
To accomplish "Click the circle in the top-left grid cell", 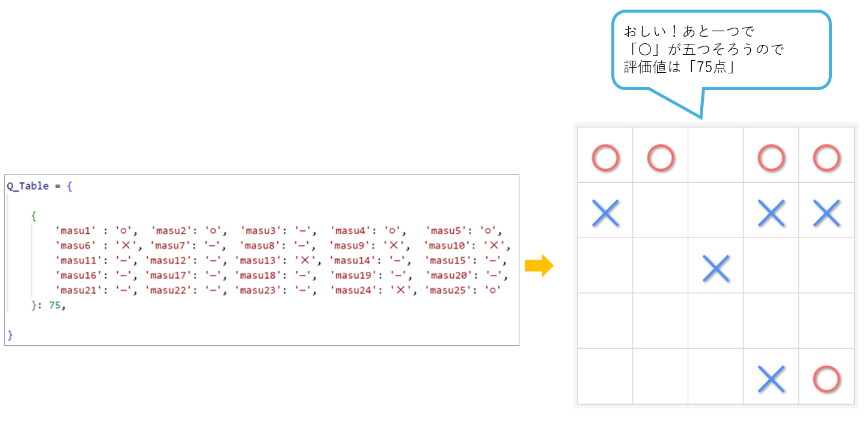I will tap(605, 158).
